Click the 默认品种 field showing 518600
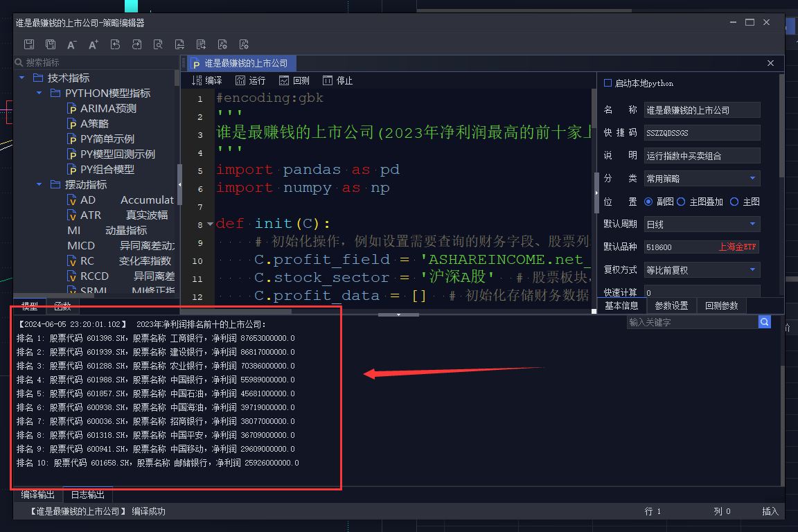The width and height of the screenshot is (798, 532). click(702, 247)
